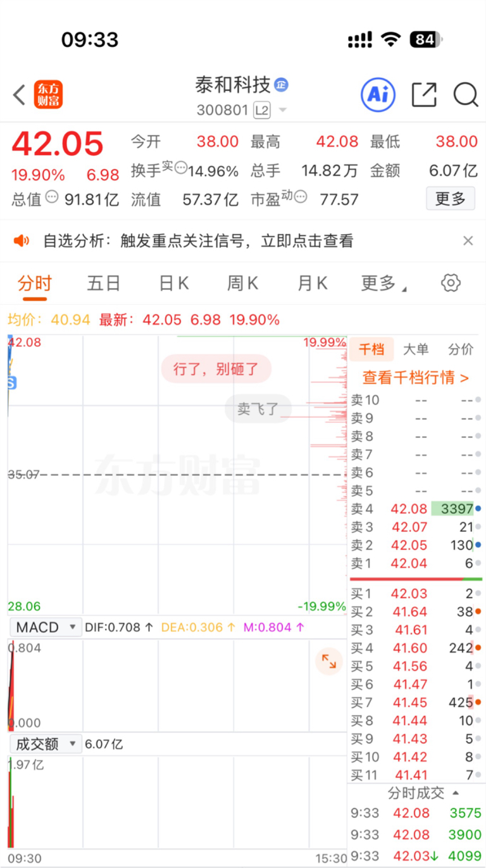Screen dimensions: 486x868
Task: Tap the L2 level badge
Action: [x=262, y=110]
